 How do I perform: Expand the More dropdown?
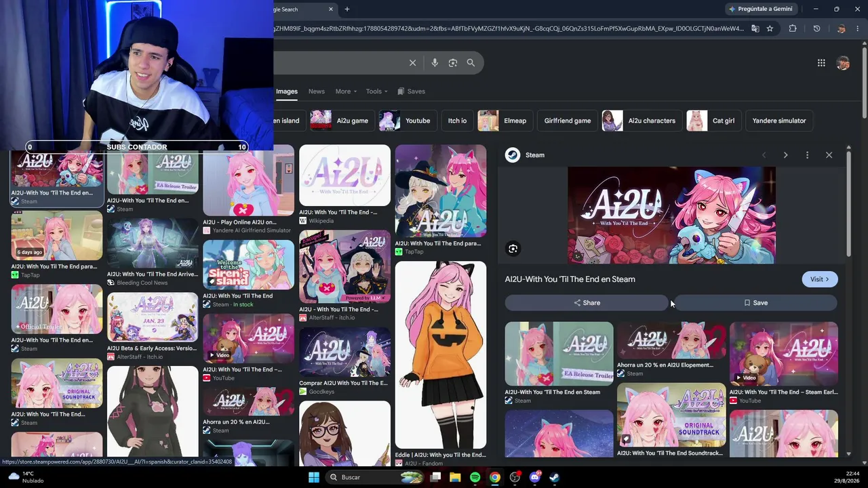pyautogui.click(x=346, y=91)
